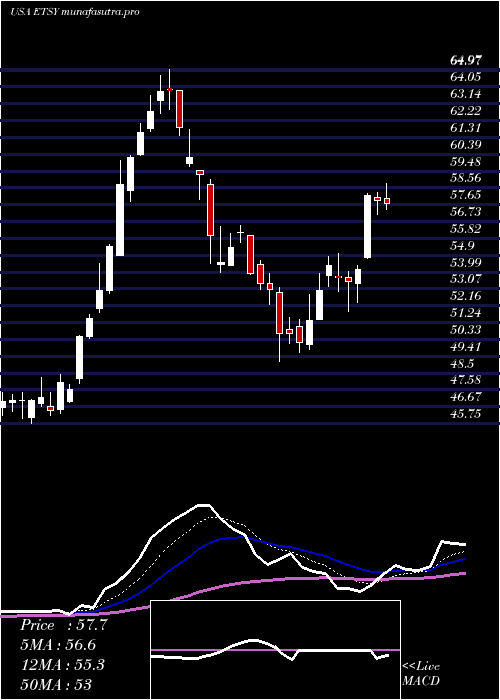
Task: Click the '12MA : 55.3' readout
Action: (62, 665)
